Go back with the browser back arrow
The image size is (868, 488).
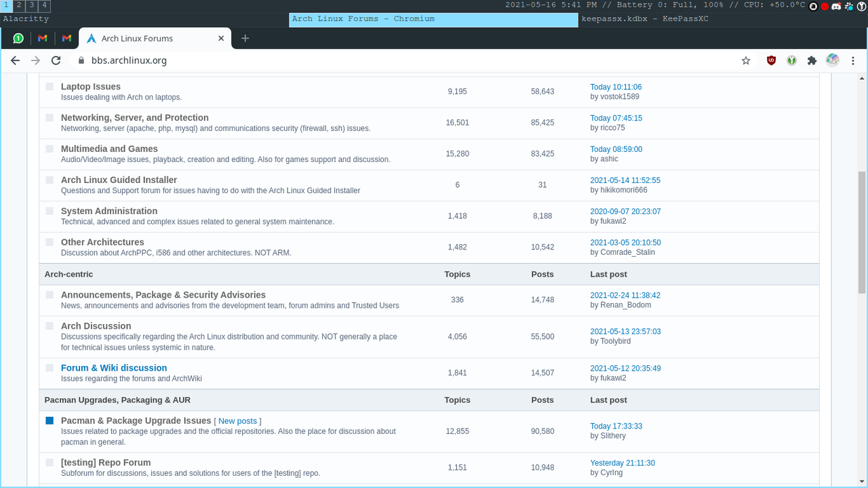(16, 60)
